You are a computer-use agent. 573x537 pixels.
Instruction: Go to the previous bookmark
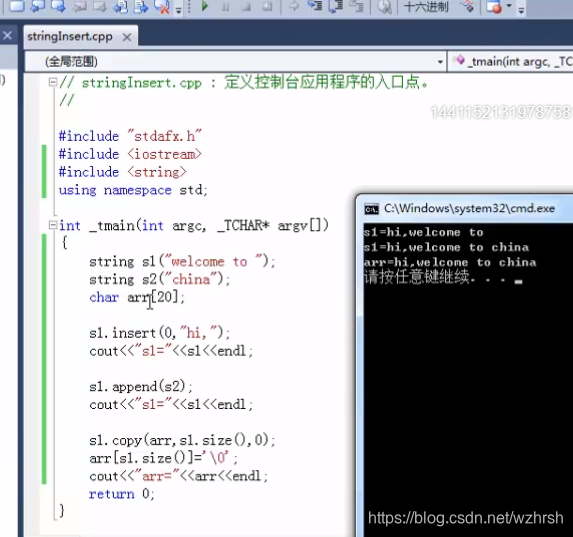37,6
